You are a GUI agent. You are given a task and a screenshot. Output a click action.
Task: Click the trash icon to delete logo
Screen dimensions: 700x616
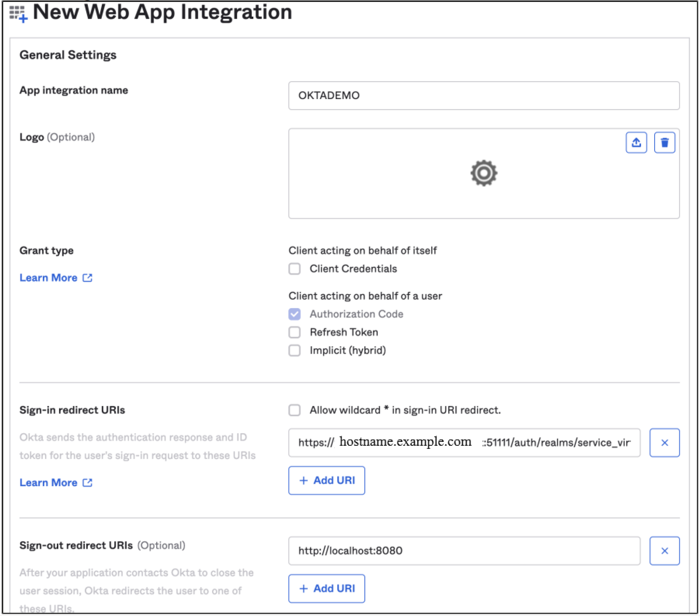click(664, 143)
